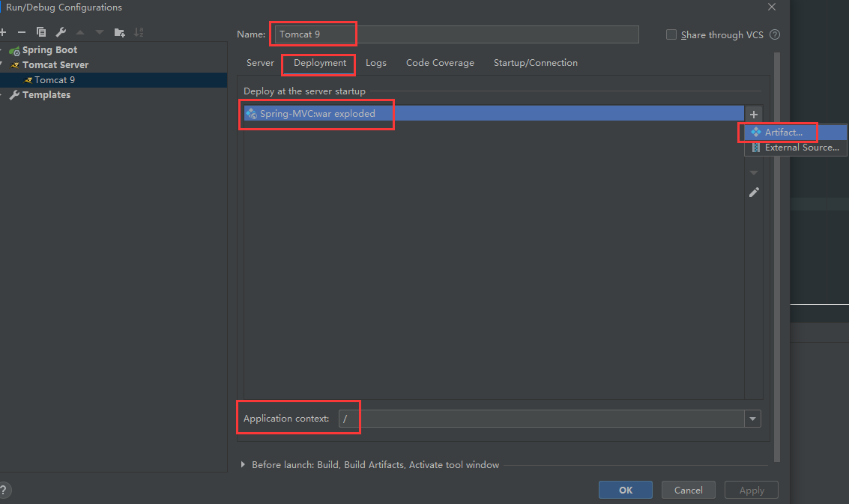Open dialog help question mark button
The width and height of the screenshot is (849, 504).
(4, 490)
